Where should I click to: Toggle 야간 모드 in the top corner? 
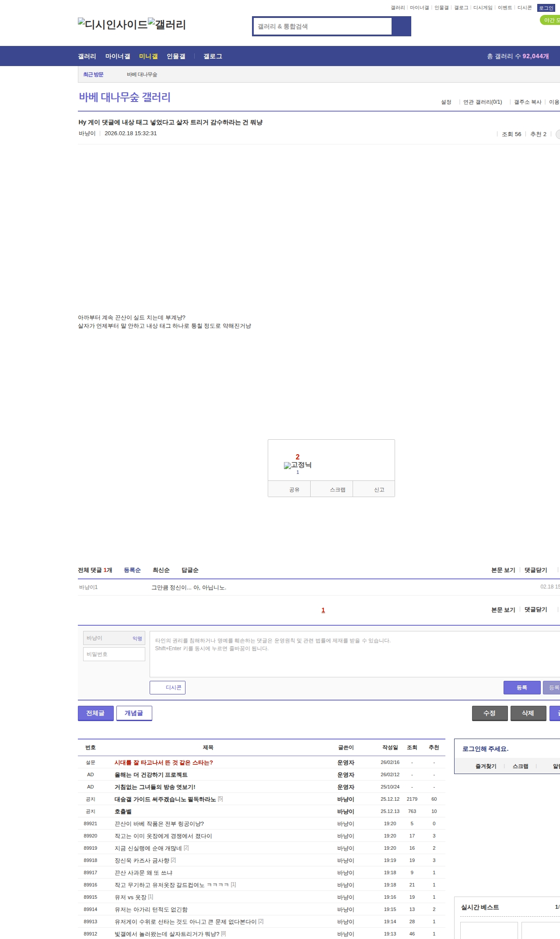point(550,20)
